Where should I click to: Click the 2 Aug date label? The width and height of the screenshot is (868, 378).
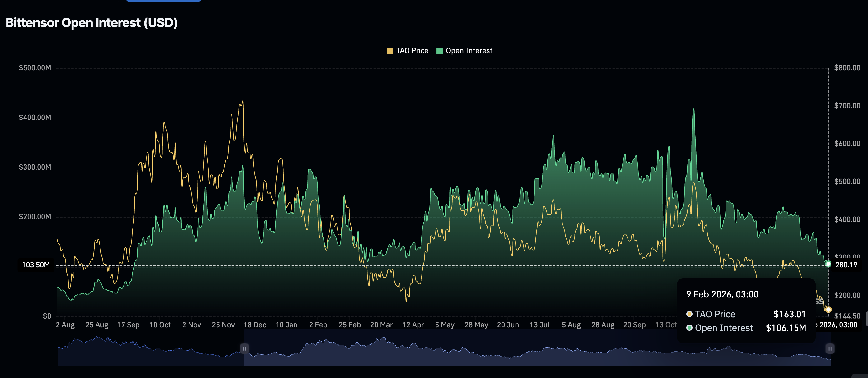coord(65,325)
